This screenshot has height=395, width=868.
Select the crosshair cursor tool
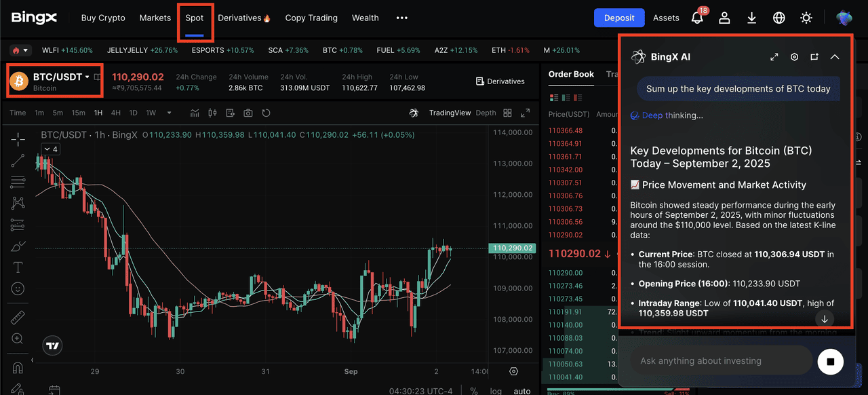pyautogui.click(x=18, y=138)
